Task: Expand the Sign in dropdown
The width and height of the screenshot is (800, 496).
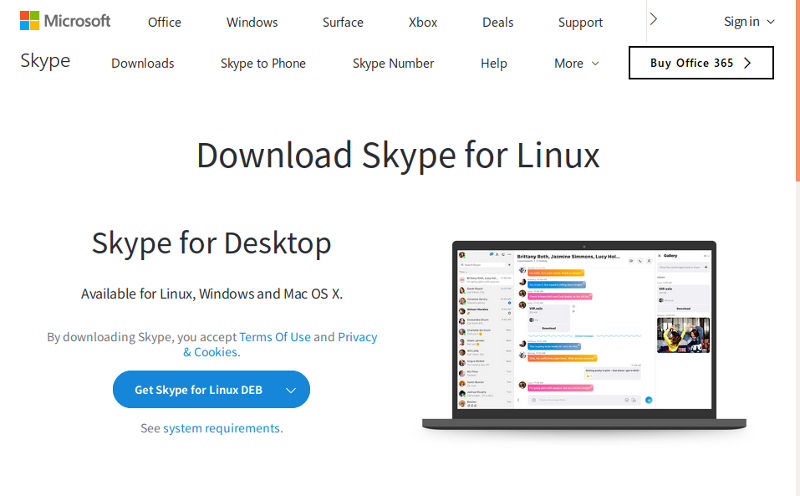Action: (x=749, y=21)
